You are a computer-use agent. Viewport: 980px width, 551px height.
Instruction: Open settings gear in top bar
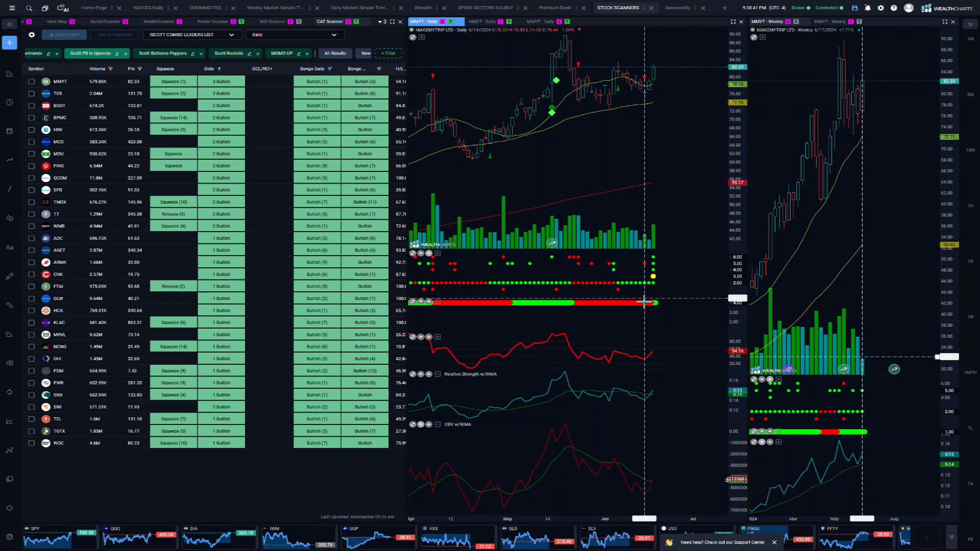(x=880, y=8)
